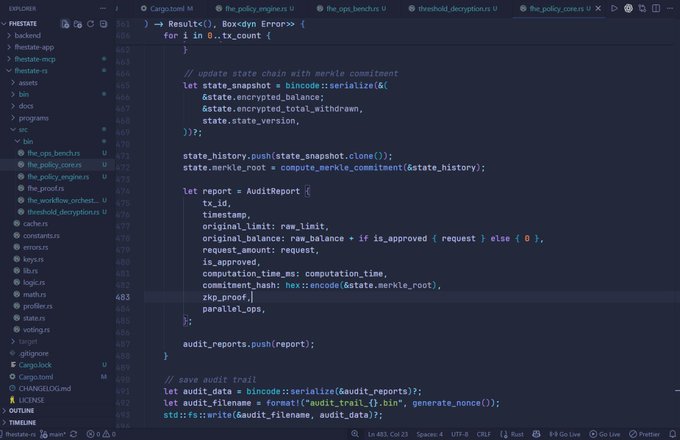Screen dimensions: 680x440
Task: Expand the docs folder
Action: click(26, 106)
